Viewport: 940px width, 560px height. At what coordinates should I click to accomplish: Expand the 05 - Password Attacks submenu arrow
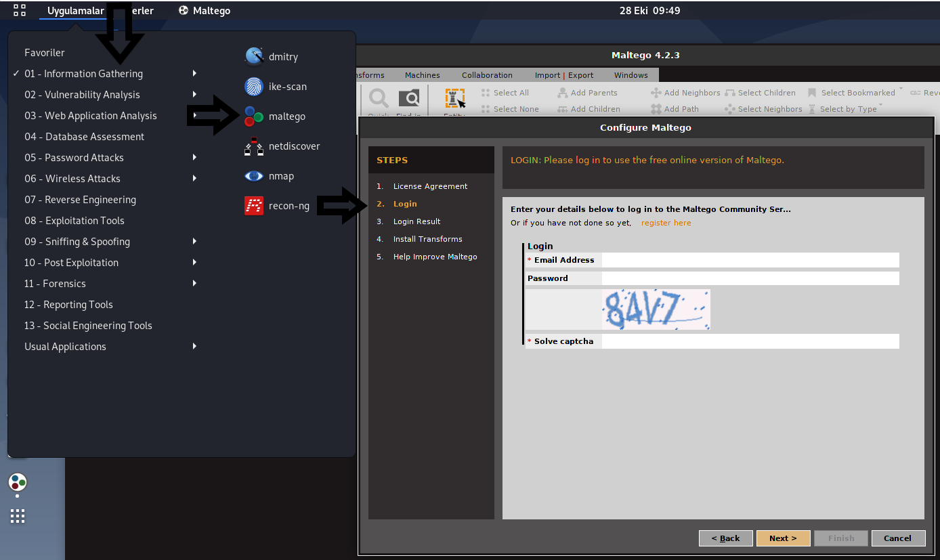click(194, 157)
